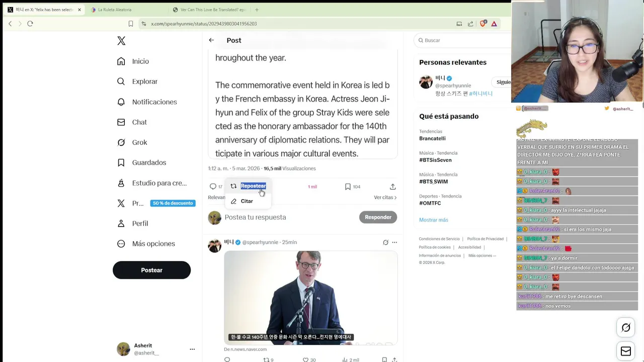Click browser back arrow
Image resolution: width=644 pixels, height=362 pixels.
pos(10,24)
